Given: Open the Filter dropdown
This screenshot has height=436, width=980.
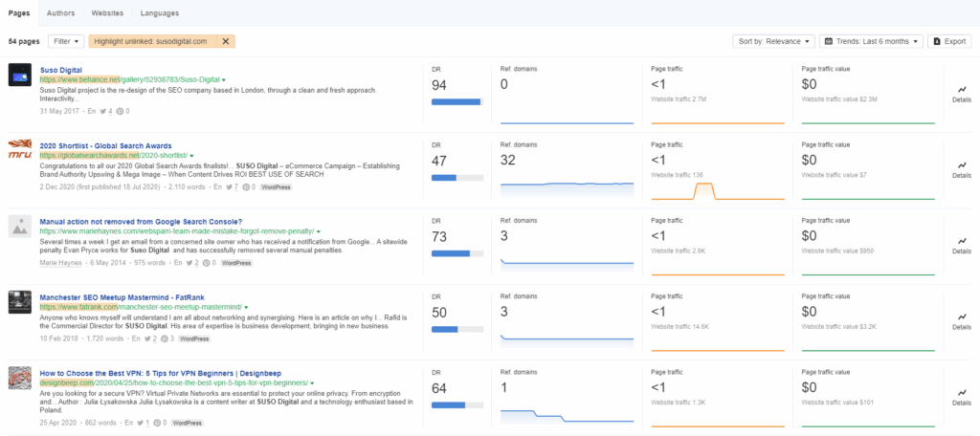Looking at the screenshot, I should (x=66, y=41).
